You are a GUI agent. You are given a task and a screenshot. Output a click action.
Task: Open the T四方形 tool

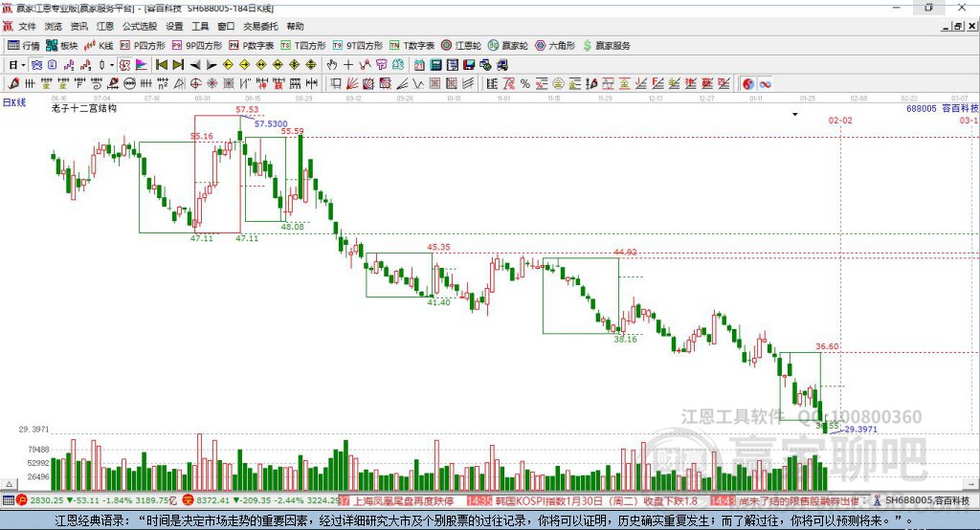303,46
